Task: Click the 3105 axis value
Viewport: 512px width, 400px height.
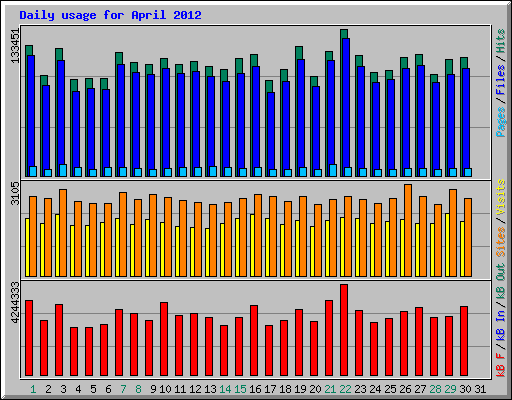Action: tap(15, 193)
